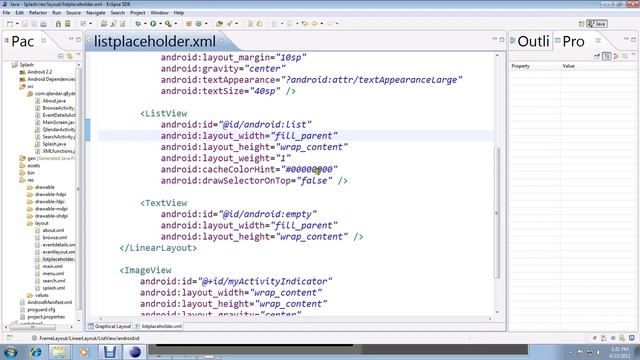This screenshot has width=640, height=360.
Task: Select main.xml in layout folder
Action: (x=52, y=266)
